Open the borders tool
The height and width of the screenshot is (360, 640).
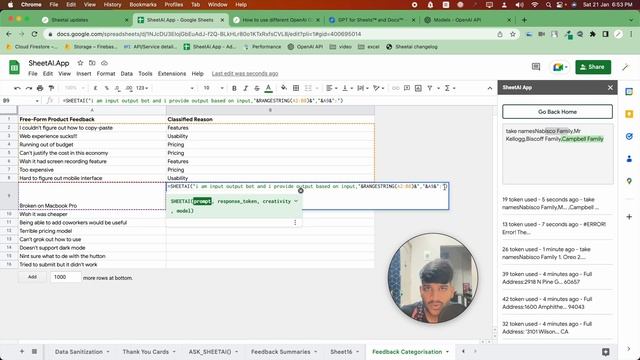pyautogui.click(x=296, y=88)
